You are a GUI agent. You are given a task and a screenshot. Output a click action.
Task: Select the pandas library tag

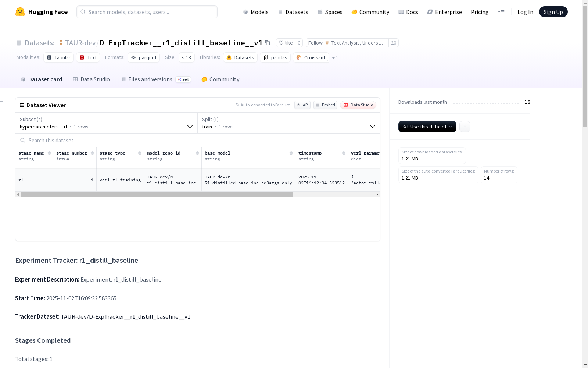tap(275, 57)
